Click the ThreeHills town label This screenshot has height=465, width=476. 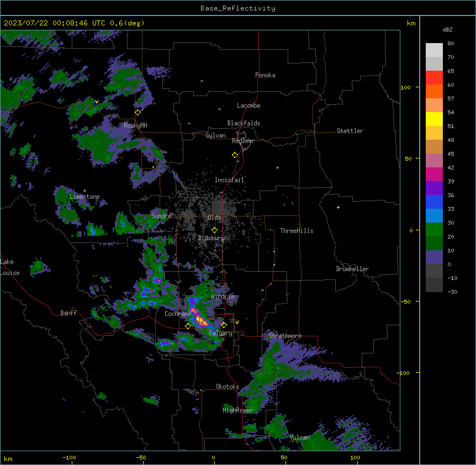(297, 231)
